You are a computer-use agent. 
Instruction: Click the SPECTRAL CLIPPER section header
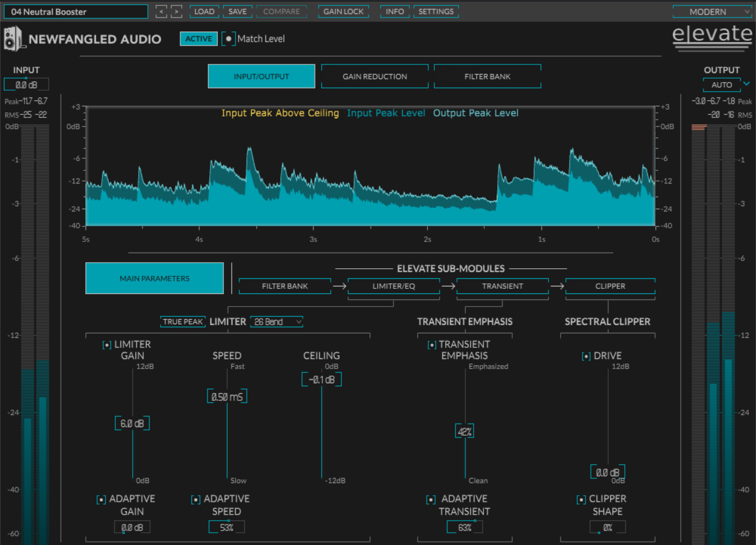point(607,322)
